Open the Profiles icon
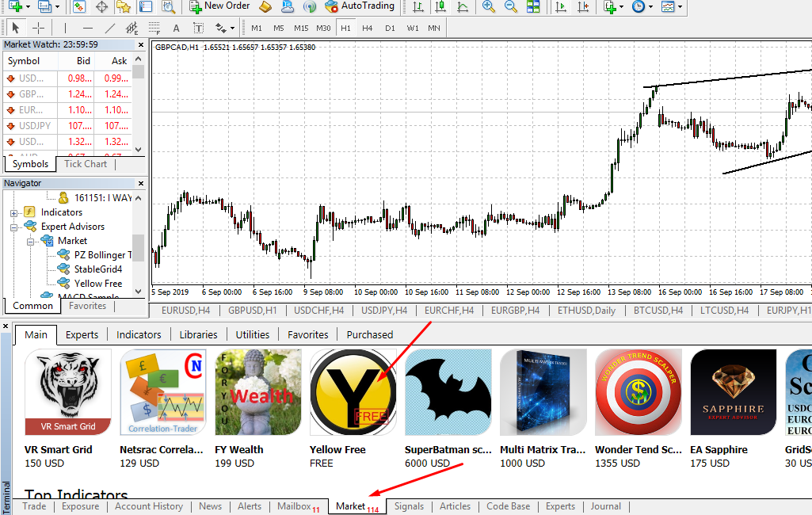 tap(45, 6)
